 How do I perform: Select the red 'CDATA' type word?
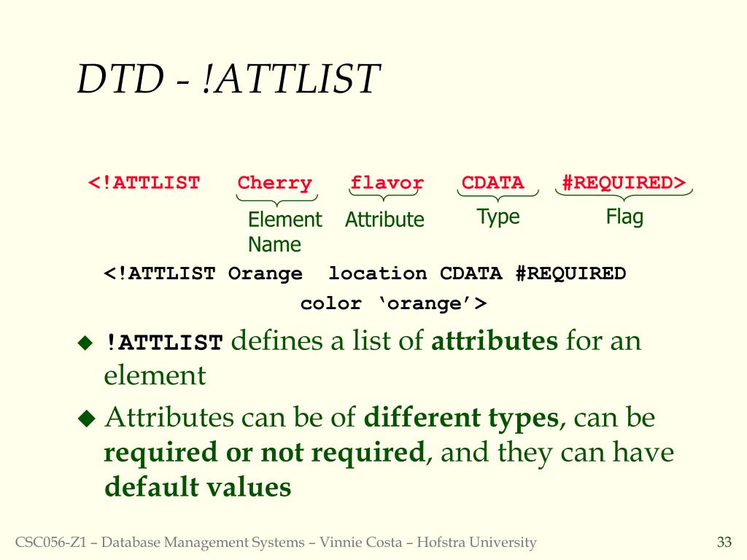[x=492, y=183]
